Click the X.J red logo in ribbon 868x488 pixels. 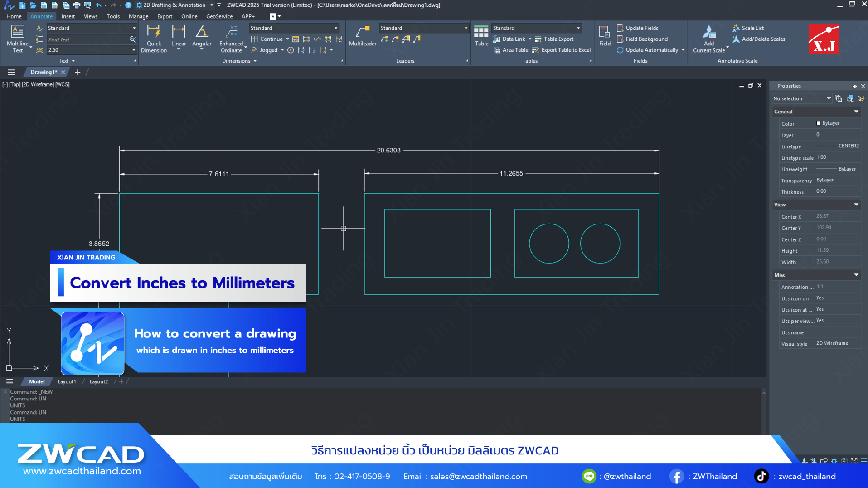tap(824, 39)
